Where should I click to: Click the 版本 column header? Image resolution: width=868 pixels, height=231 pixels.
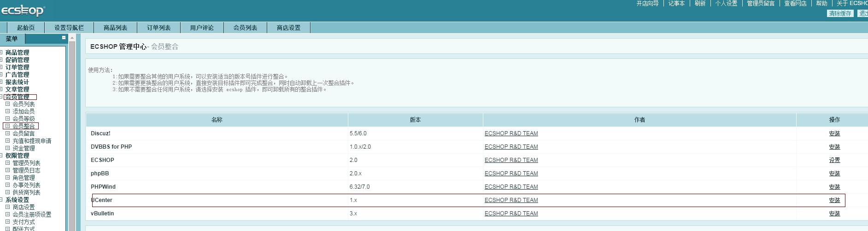415,120
